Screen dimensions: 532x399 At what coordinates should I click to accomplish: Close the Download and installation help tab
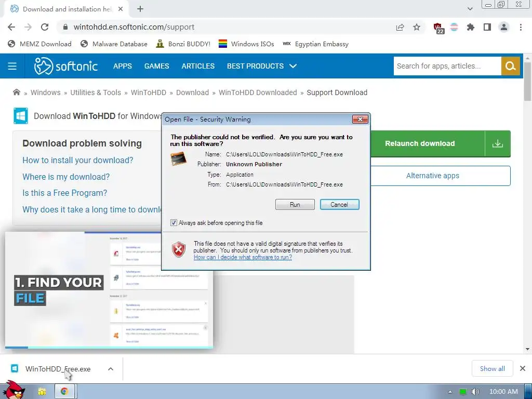pos(121,9)
